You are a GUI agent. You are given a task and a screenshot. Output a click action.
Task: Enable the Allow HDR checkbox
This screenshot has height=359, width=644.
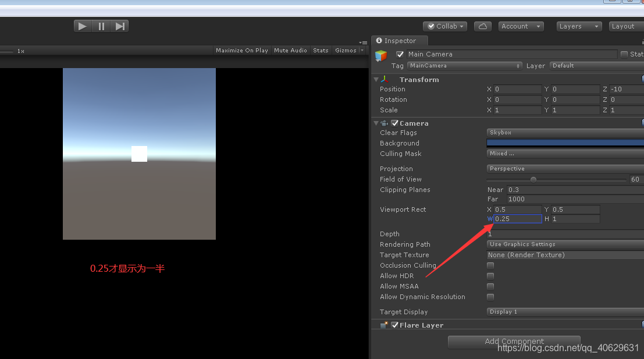coord(490,276)
